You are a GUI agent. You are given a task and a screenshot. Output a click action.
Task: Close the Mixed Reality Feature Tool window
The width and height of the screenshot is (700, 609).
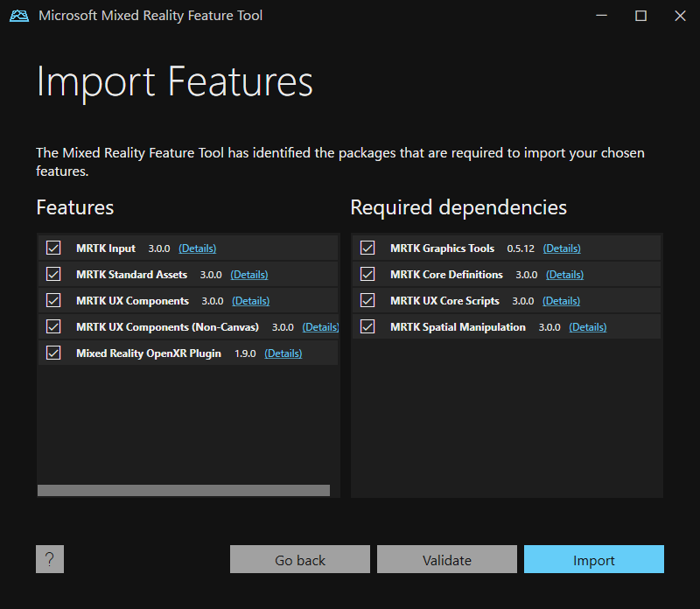click(681, 16)
